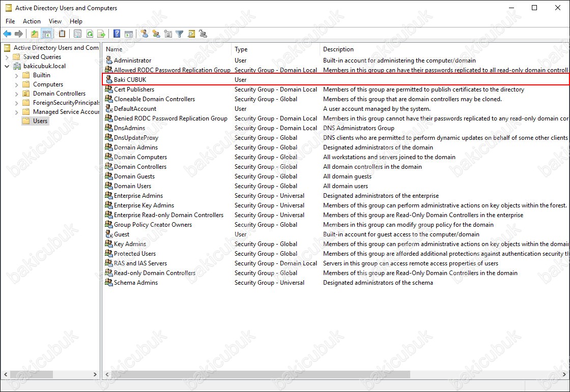Click the Schema Admins group icon
Image resolution: width=570 pixels, height=392 pixels.
point(109,282)
